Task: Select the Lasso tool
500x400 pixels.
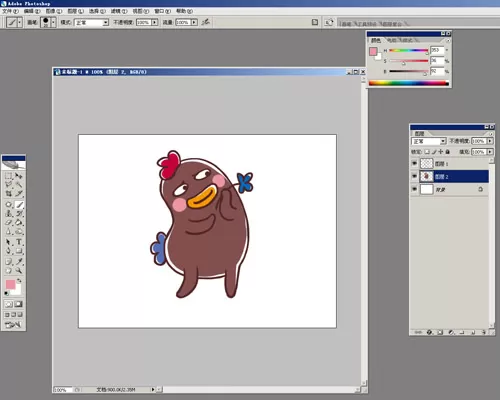Action: (9, 184)
